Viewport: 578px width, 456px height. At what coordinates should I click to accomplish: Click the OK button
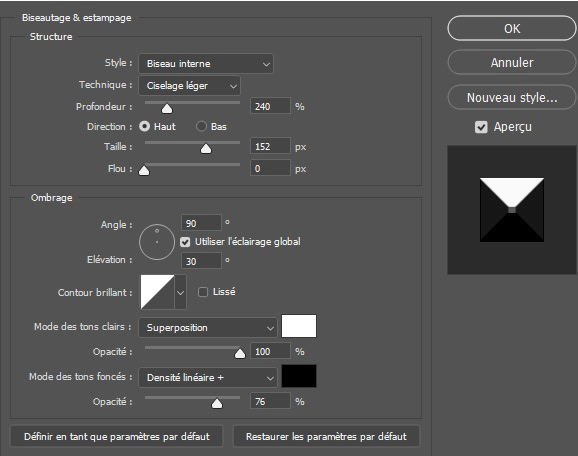click(512, 28)
